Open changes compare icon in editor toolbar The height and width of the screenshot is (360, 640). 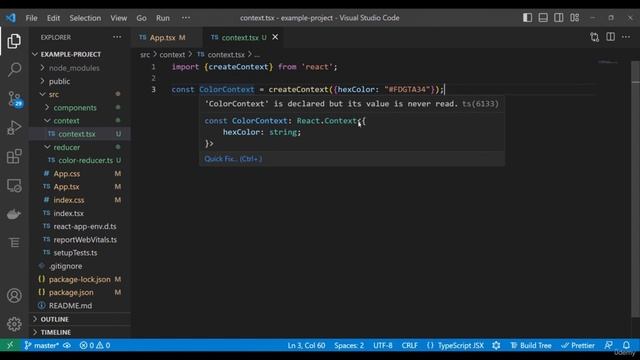[x=595, y=37]
